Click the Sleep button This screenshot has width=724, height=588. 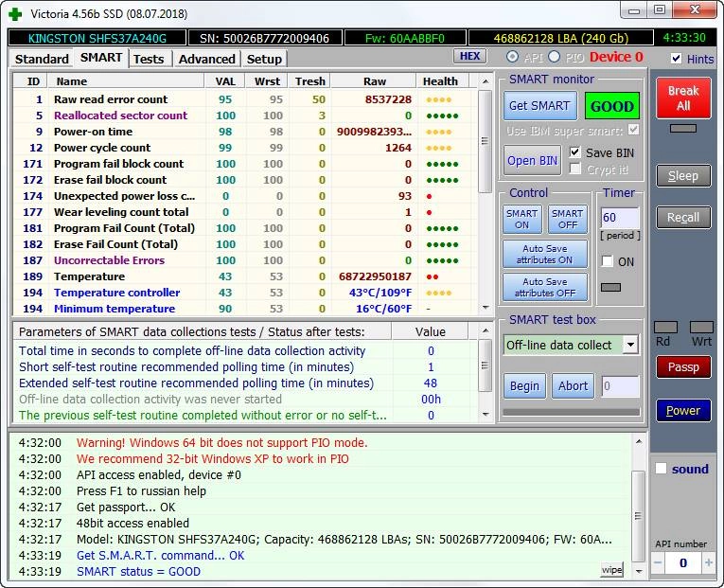pyautogui.click(x=683, y=175)
